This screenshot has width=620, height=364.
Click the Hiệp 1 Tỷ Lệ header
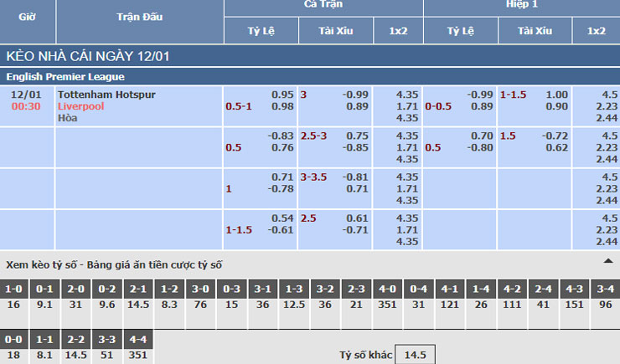pos(461,31)
